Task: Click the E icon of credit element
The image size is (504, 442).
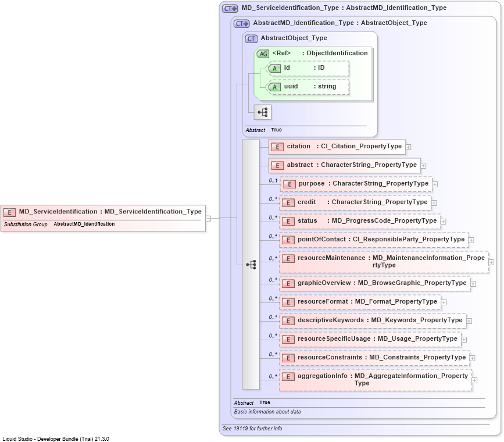Action: 288,203
